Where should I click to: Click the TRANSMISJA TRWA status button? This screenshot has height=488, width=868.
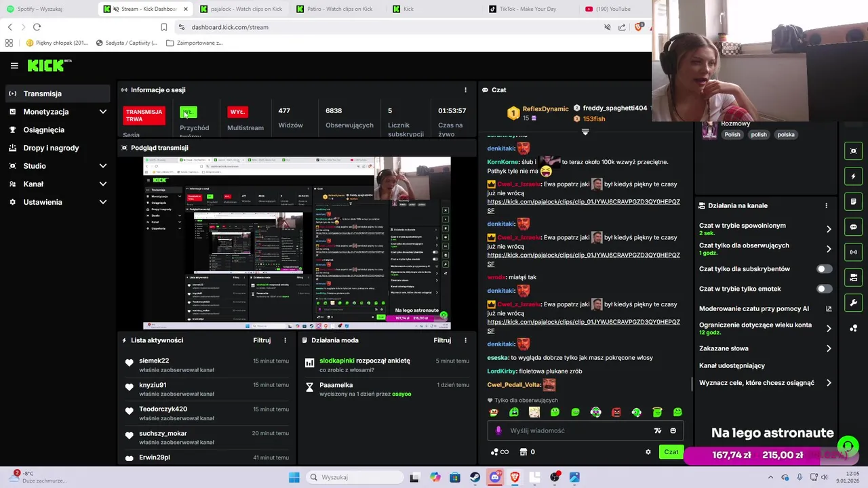(144, 115)
